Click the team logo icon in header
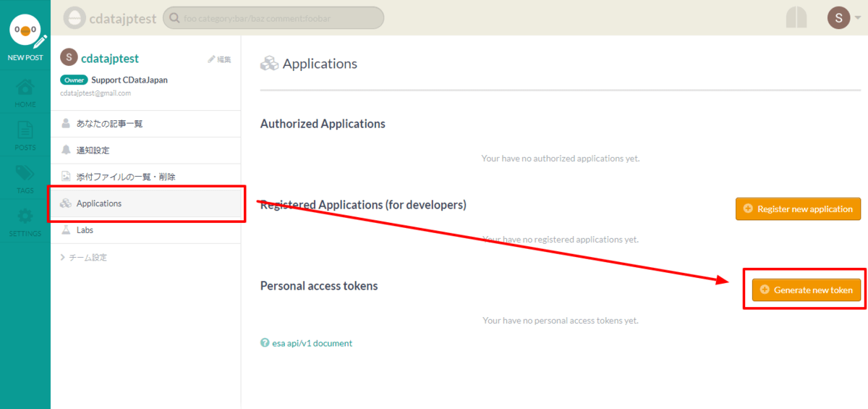 click(x=76, y=17)
